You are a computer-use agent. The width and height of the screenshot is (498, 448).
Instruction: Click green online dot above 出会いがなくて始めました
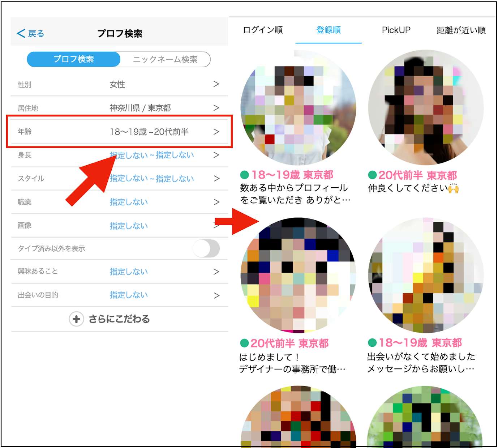(x=372, y=342)
